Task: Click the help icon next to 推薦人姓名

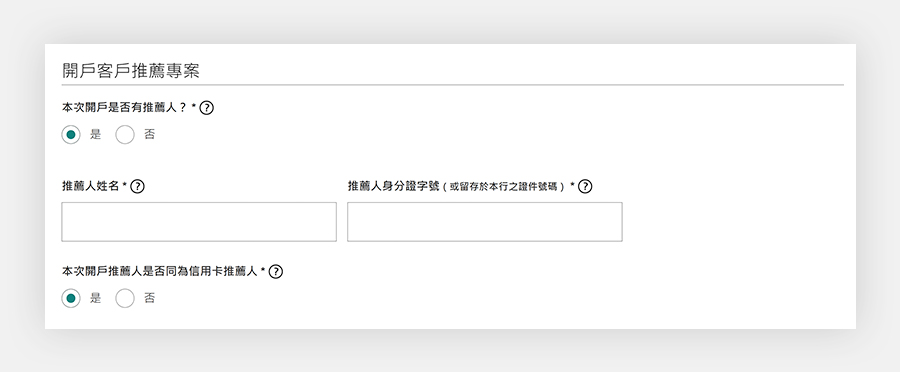Action: (137, 187)
